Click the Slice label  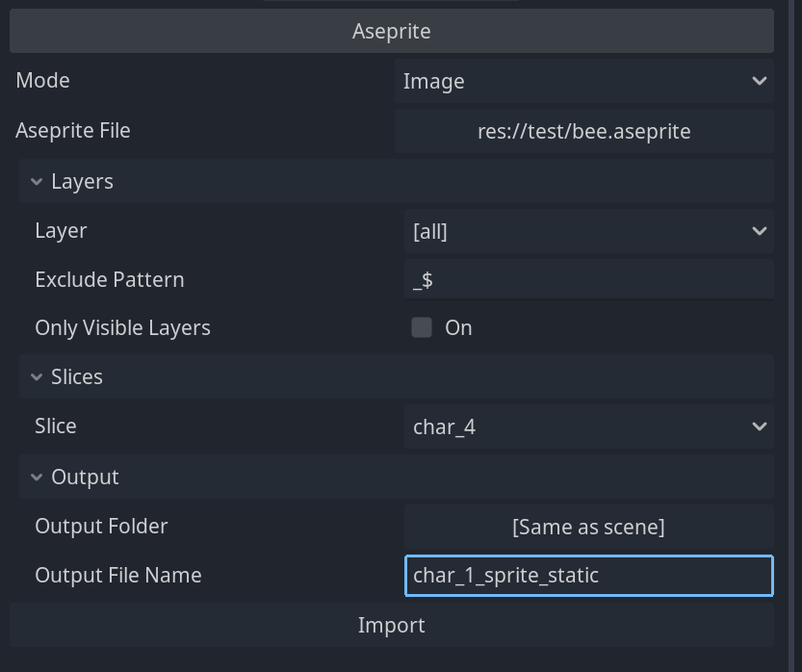click(x=56, y=426)
